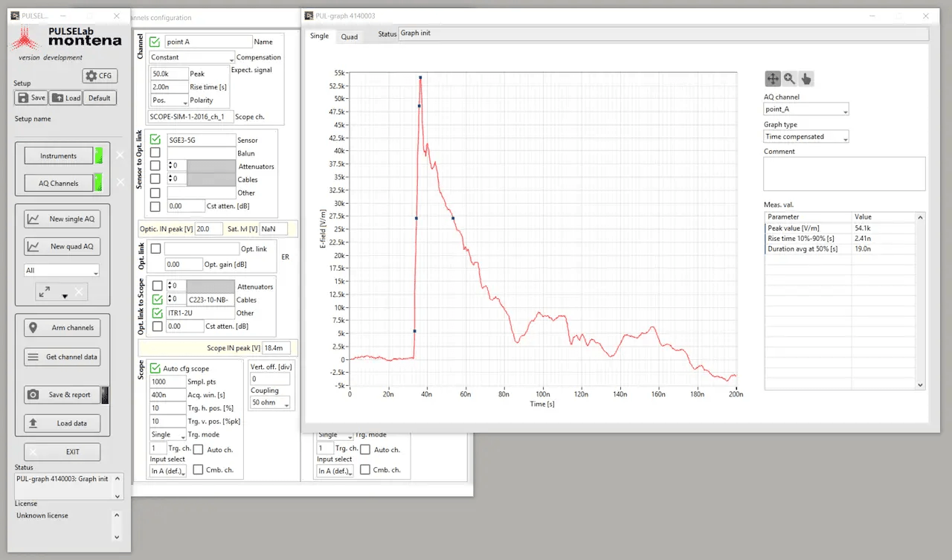This screenshot has width=952, height=560.
Task: Save & report with camera icon
Action: pos(62,395)
